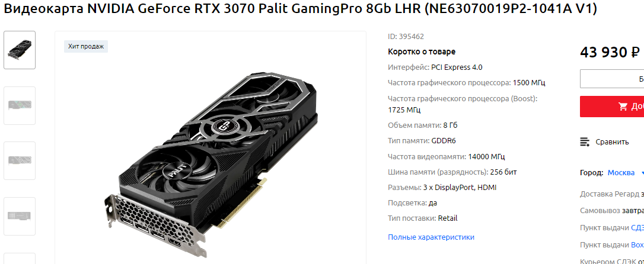Click the product title heading
The width and height of the screenshot is (644, 264).
(300, 9)
